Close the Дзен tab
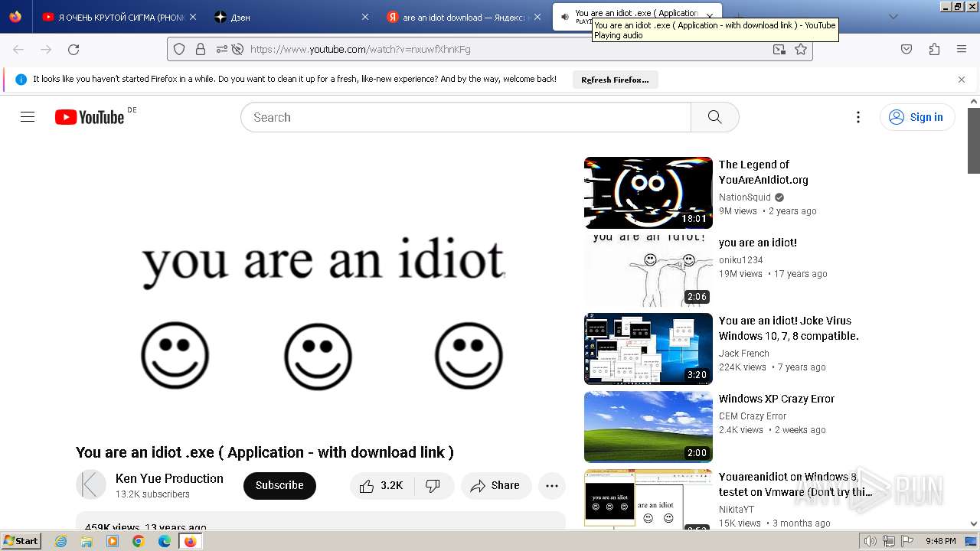980x551 pixels. [x=365, y=17]
